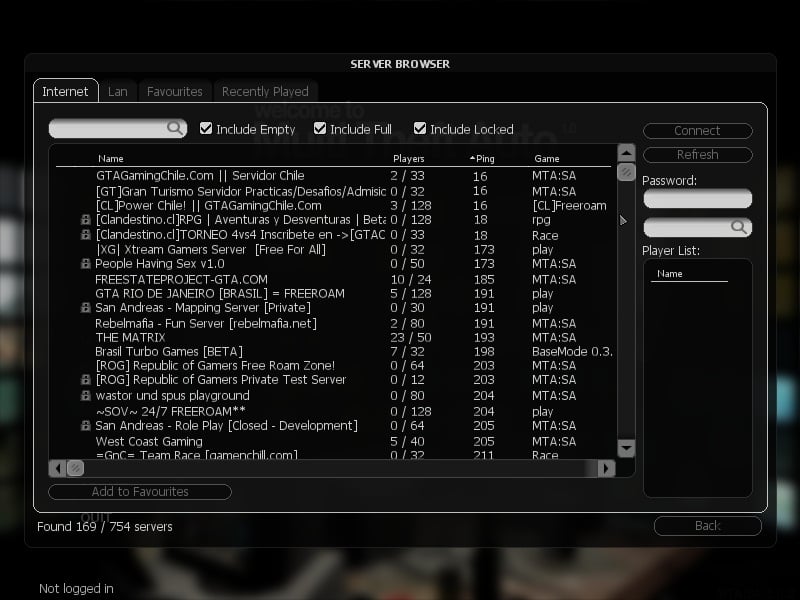Switch to the Favourites tab
The image size is (800, 600).
[x=174, y=91]
